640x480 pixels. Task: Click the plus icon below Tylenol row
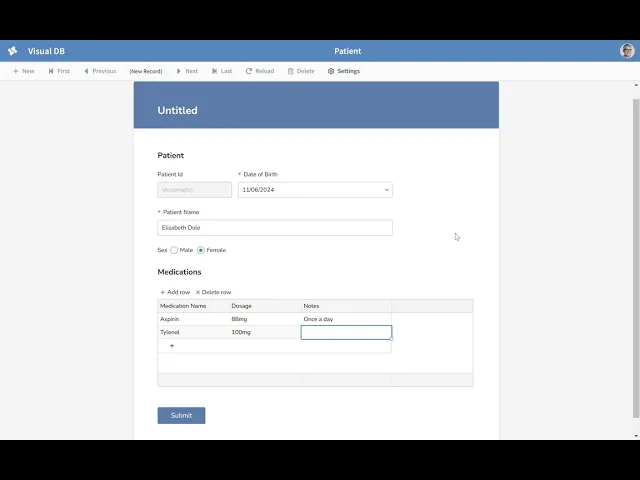pyautogui.click(x=172, y=346)
